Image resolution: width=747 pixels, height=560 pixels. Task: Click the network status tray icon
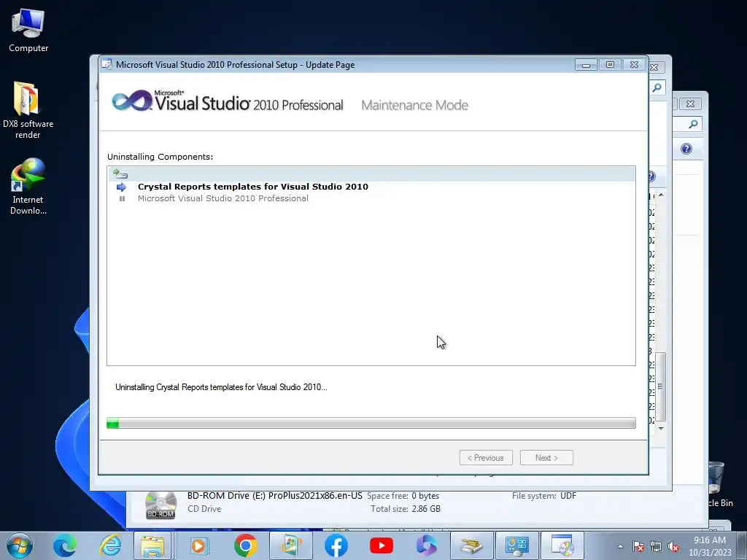pyautogui.click(x=656, y=547)
